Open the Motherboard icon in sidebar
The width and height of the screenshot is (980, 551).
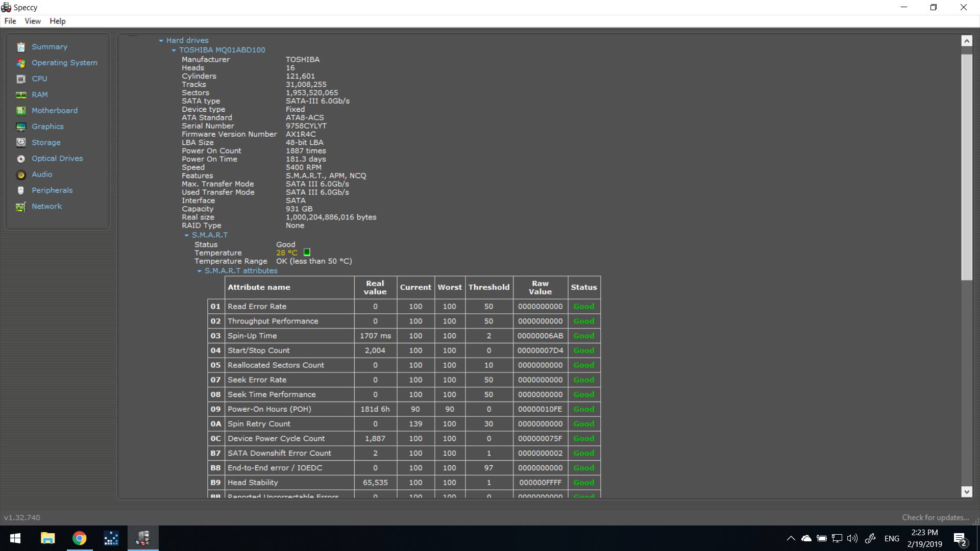21,111
